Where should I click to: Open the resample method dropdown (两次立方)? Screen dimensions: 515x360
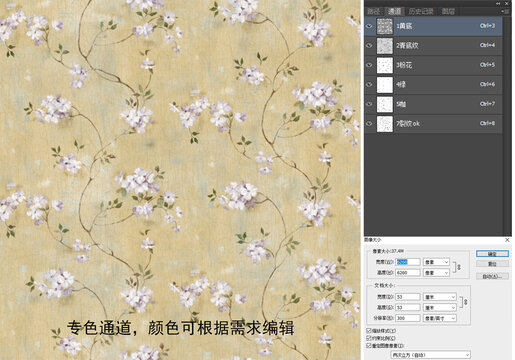click(431, 355)
